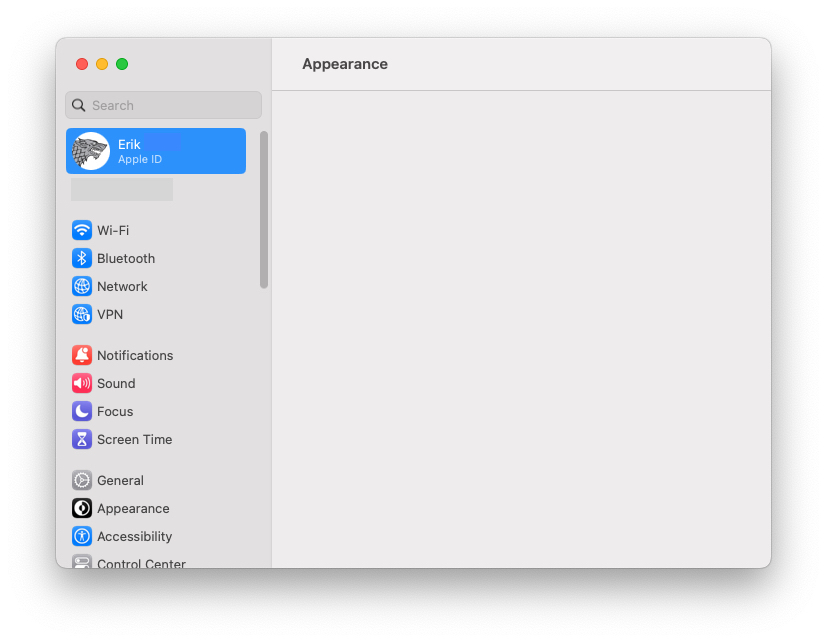Select the General gear icon
This screenshot has height=642, width=827.
pyautogui.click(x=81, y=480)
